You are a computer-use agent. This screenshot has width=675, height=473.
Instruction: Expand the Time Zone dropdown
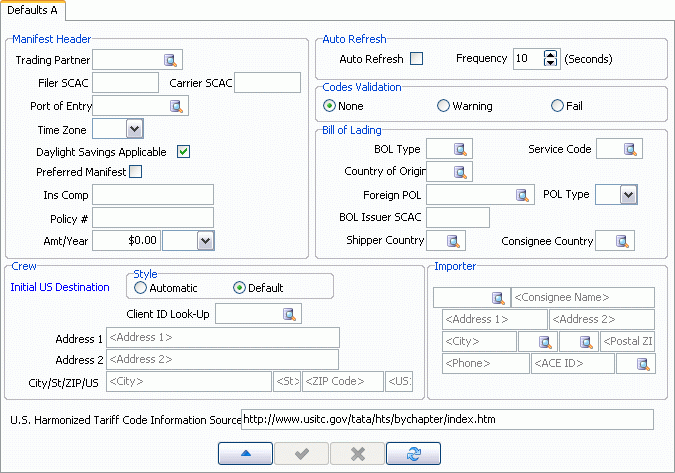pos(135,128)
